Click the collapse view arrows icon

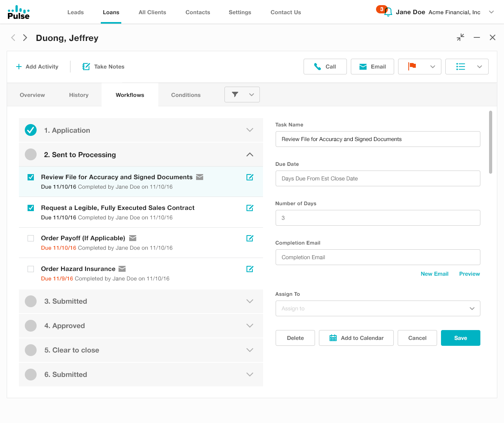click(460, 37)
